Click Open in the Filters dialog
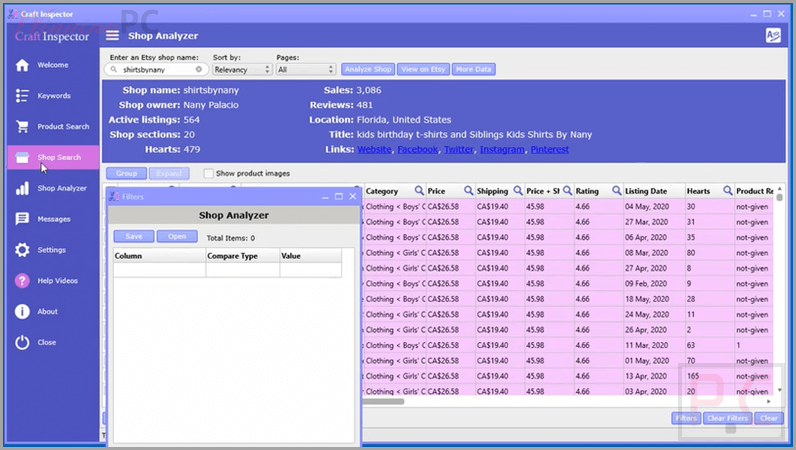This screenshot has width=796, height=450. (177, 236)
